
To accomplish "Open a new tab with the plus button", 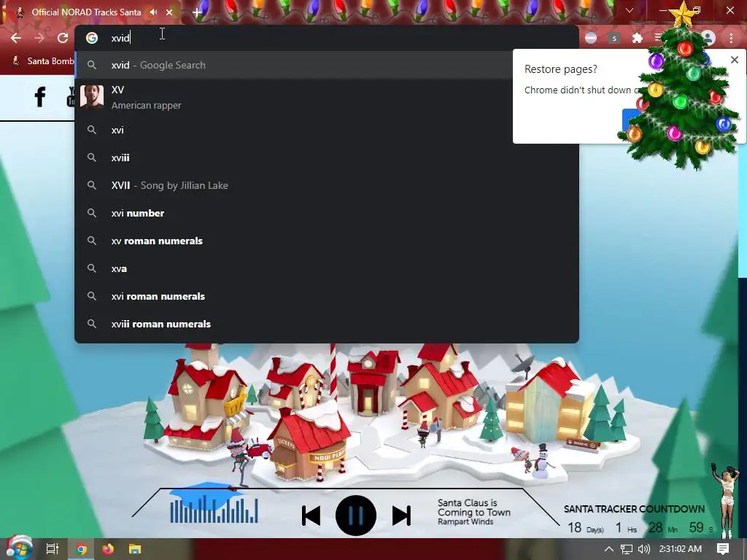I will (197, 12).
